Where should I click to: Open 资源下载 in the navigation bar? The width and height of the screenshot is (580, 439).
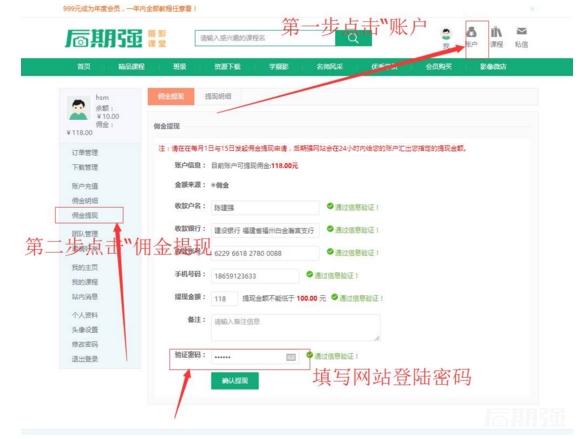[227, 67]
